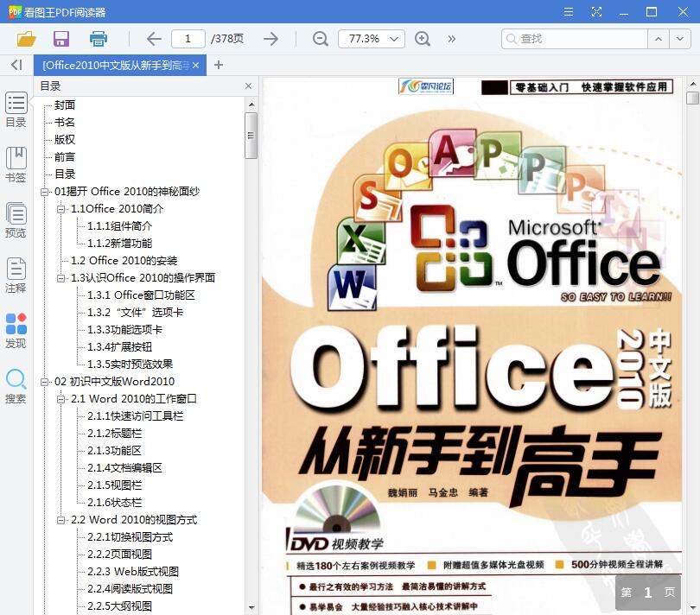The width and height of the screenshot is (700, 615).
Task: Collapse the 01揭开 Office 2010的神秘面纱 chapter
Action: (x=44, y=192)
